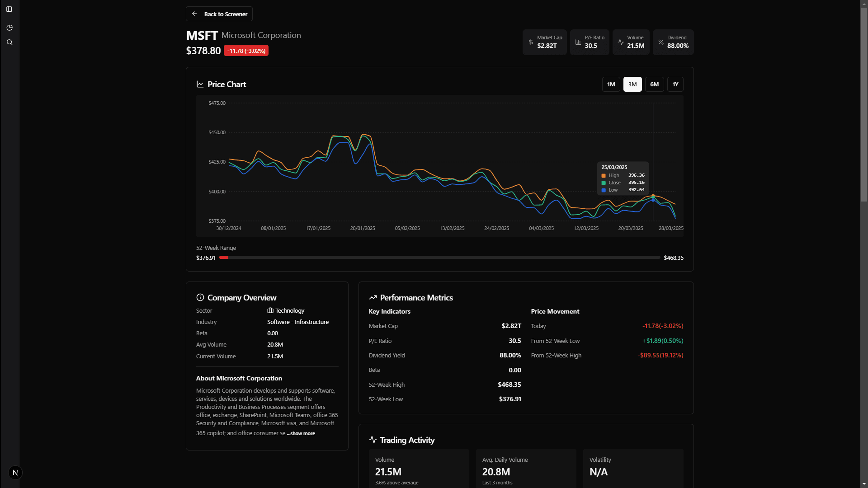Click the search magnifier icon in sidebar
Viewport: 868px width, 488px height.
[9, 42]
